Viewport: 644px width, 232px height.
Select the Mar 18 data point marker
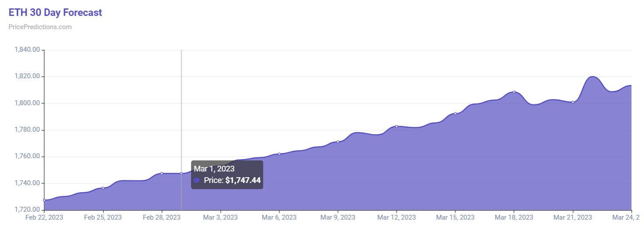[x=514, y=92]
